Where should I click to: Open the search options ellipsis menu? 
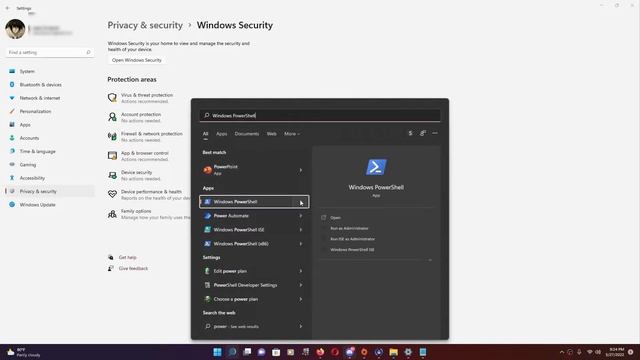tap(435, 133)
